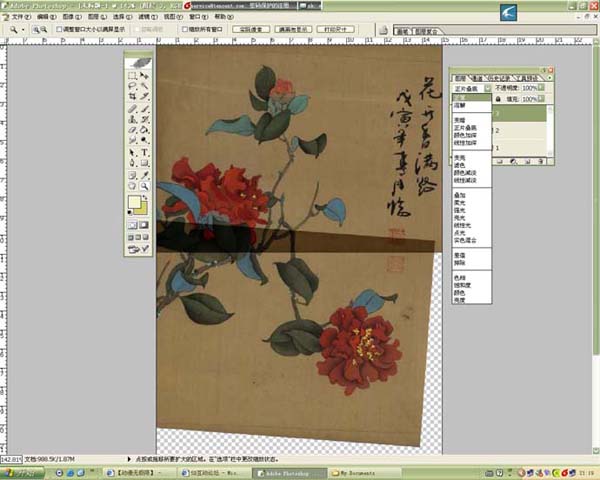Select the Clone Stamp tool
The image size is (600, 480).
click(x=132, y=119)
